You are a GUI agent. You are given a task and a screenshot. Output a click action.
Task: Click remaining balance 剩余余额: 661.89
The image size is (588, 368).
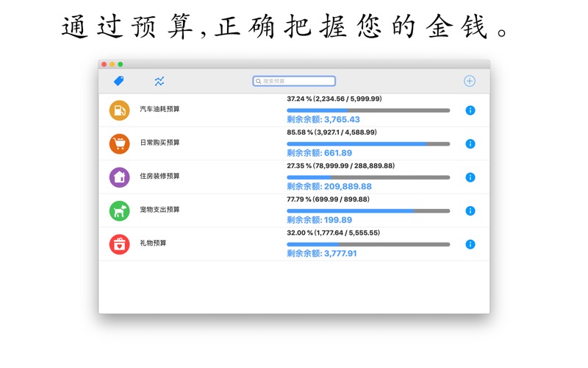pos(320,153)
